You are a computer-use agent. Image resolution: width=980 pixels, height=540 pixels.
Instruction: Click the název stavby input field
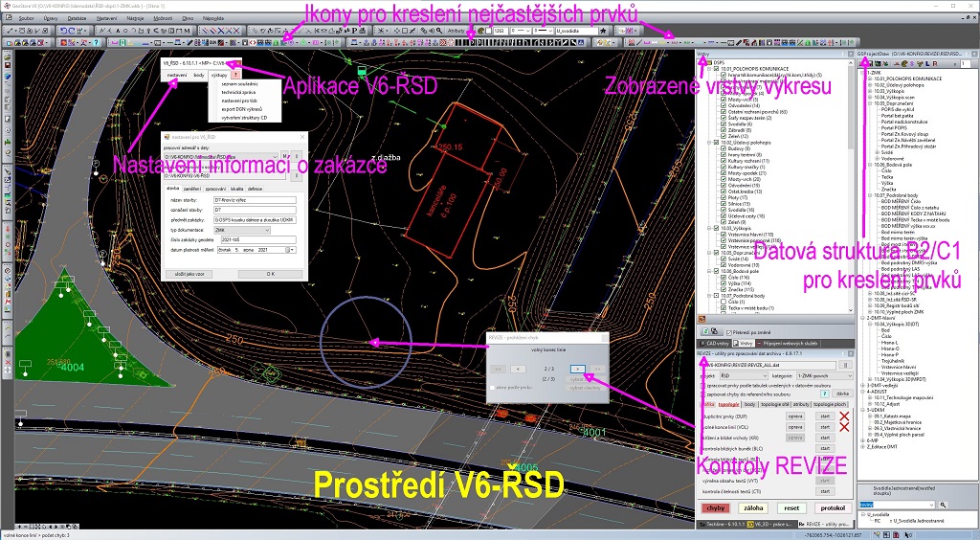point(255,200)
